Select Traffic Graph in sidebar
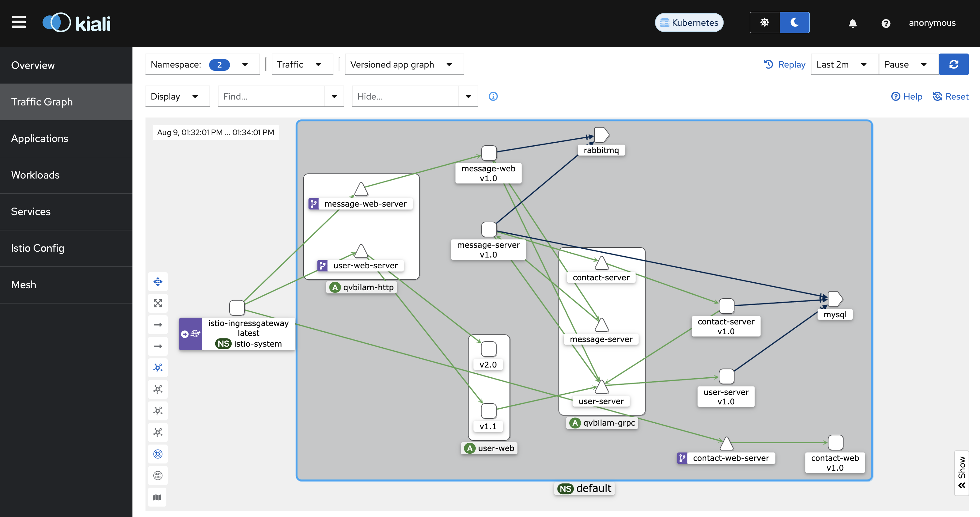 (66, 102)
